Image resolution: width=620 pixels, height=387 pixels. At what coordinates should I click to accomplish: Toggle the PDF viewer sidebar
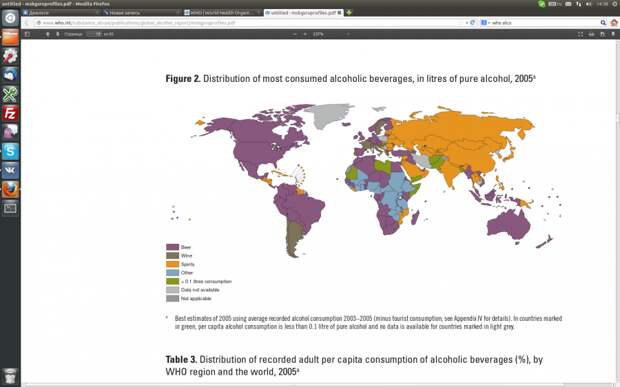click(27, 34)
